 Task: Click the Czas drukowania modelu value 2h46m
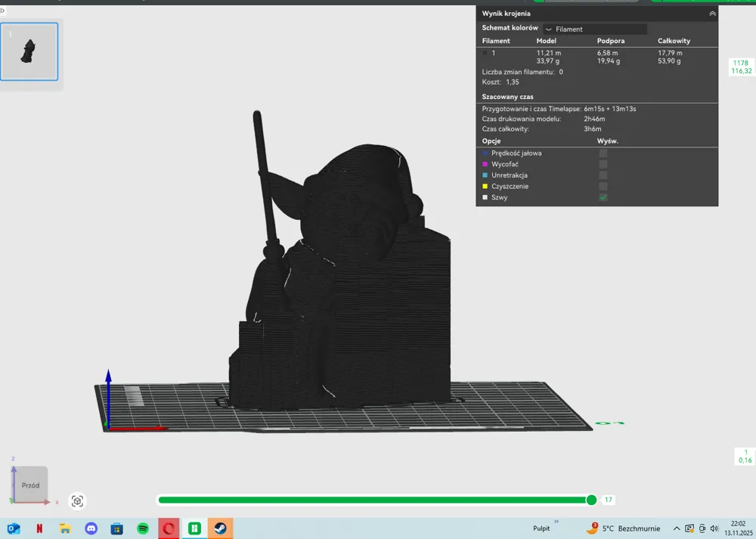594,119
